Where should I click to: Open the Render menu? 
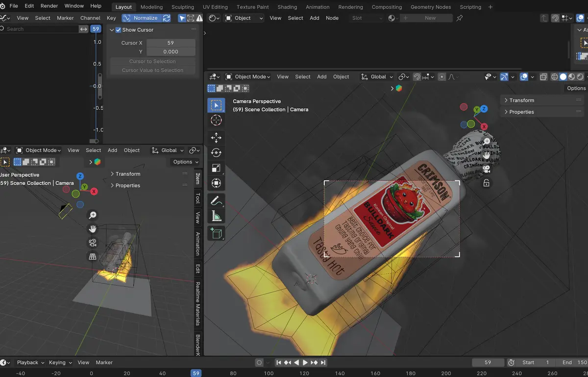pos(49,6)
